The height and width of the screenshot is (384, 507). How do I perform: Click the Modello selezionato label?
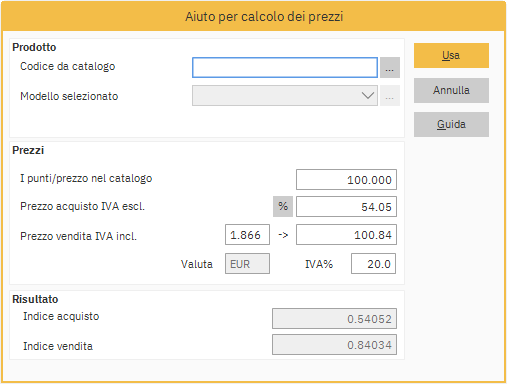tap(69, 96)
